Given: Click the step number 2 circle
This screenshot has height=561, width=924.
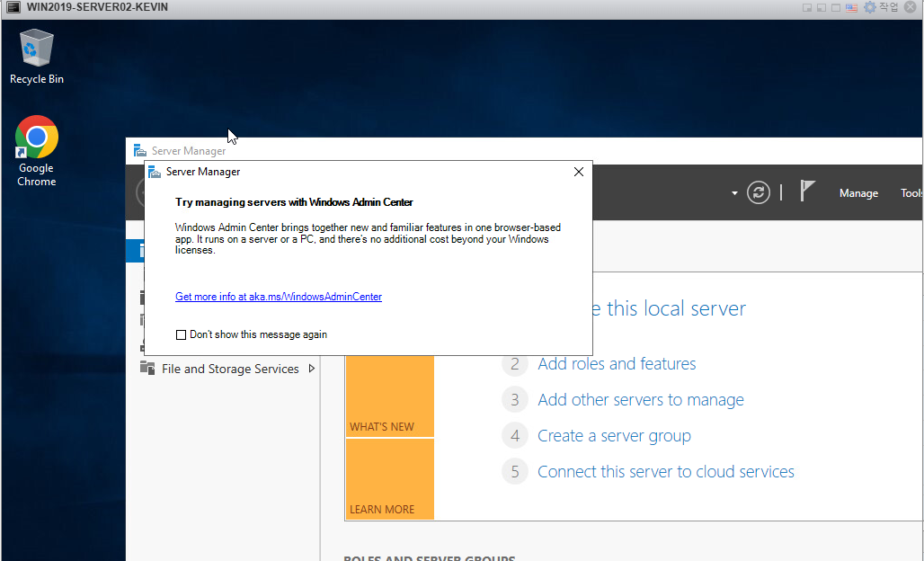Looking at the screenshot, I should click(x=514, y=364).
